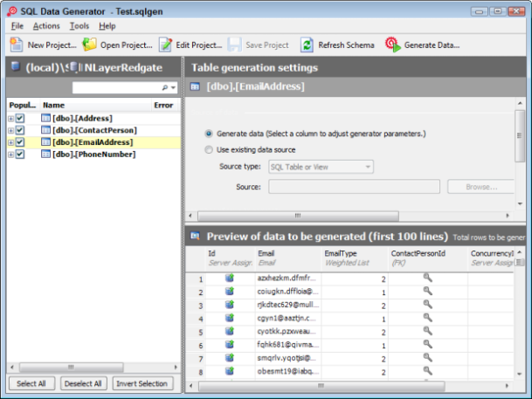The width and height of the screenshot is (532, 399).
Task: Open Project folder icon in toolbar
Action: pos(90,45)
